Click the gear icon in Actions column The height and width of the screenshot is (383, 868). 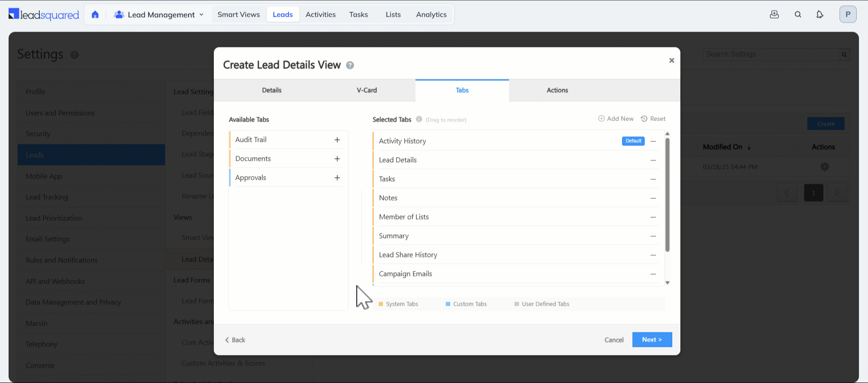point(825,167)
